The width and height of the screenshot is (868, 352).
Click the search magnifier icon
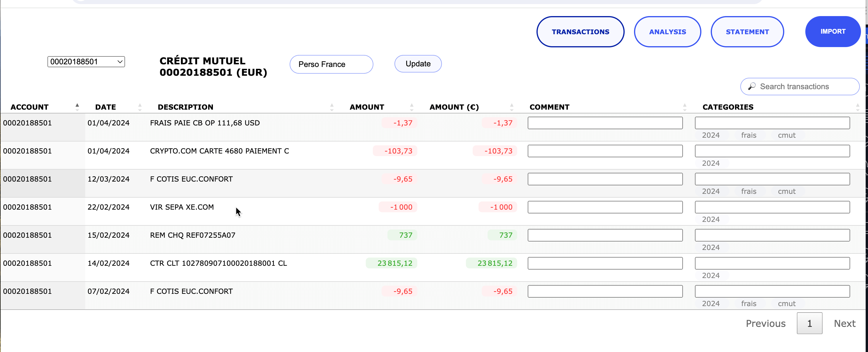click(x=751, y=87)
